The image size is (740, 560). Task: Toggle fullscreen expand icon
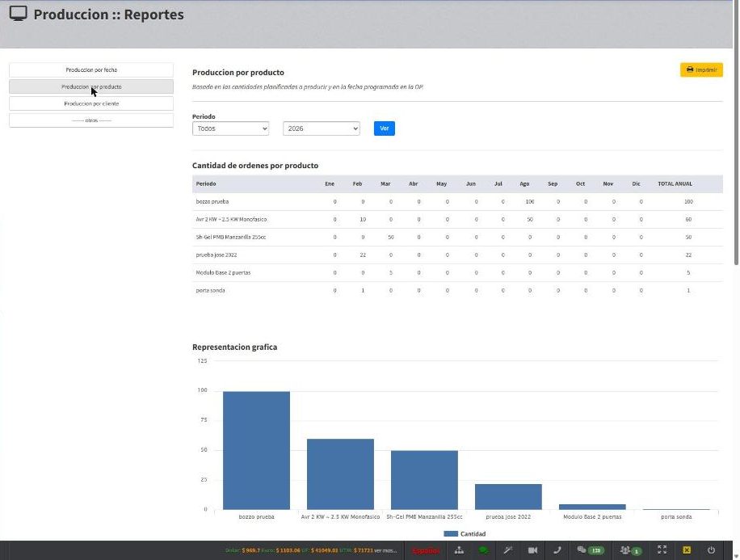point(662,549)
